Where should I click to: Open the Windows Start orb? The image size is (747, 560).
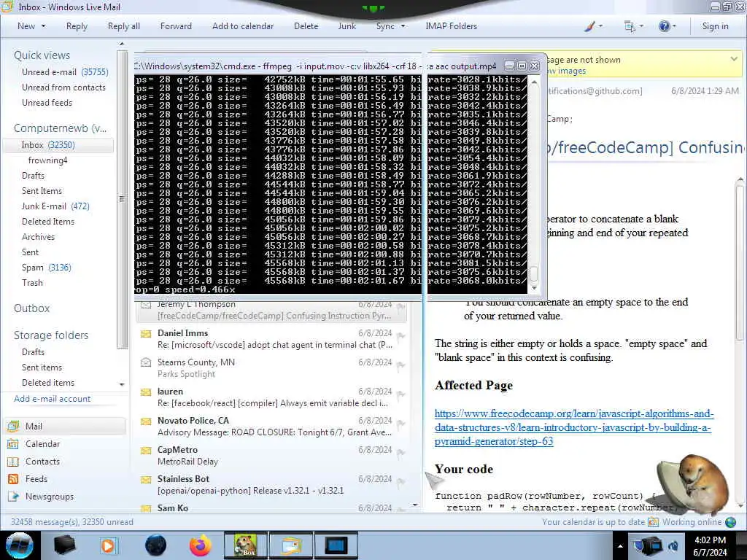click(x=20, y=545)
